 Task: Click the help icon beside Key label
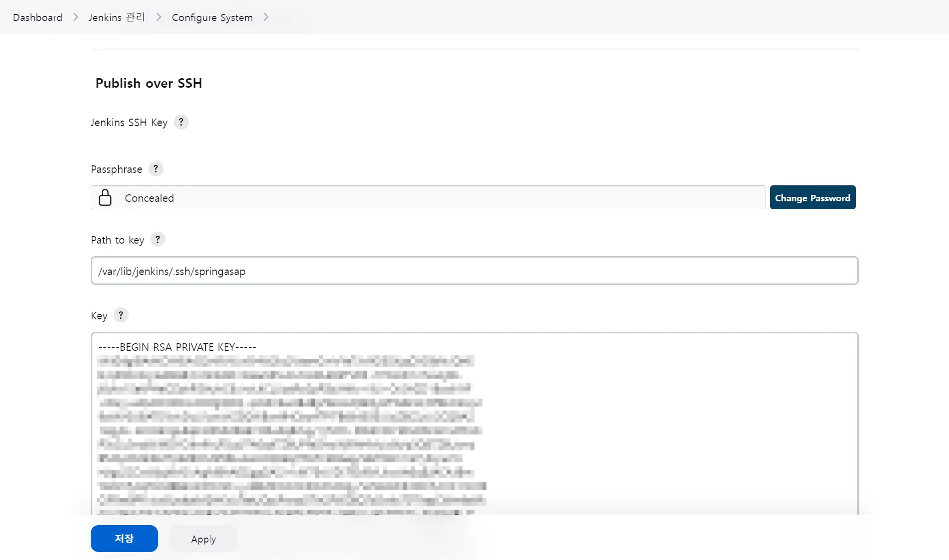[x=121, y=315]
